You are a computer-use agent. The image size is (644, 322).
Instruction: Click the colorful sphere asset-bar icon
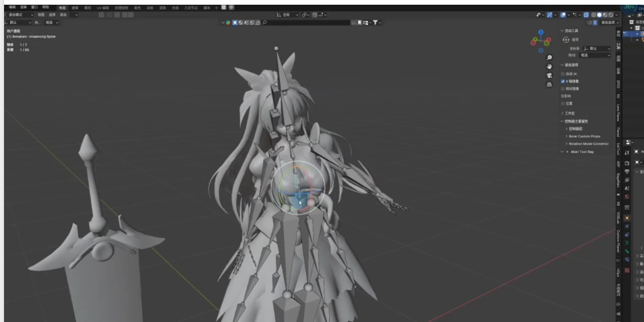(x=229, y=22)
